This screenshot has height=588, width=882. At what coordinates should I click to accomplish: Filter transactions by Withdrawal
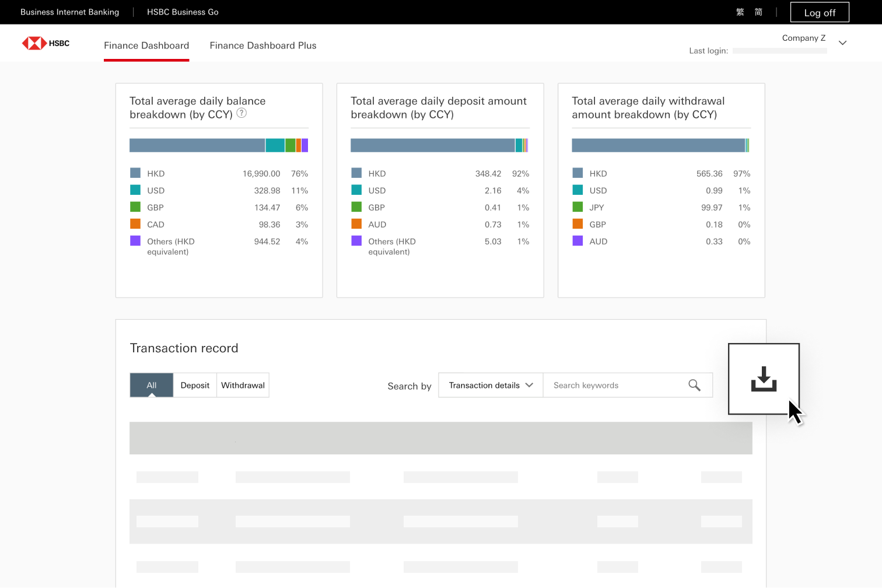tap(243, 386)
